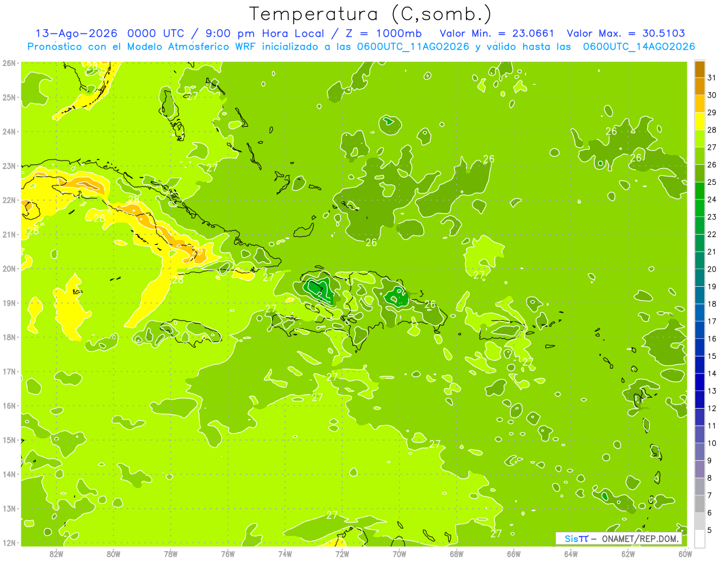Click the '14N' latitude axis label
The image size is (728, 562).
tap(8, 474)
